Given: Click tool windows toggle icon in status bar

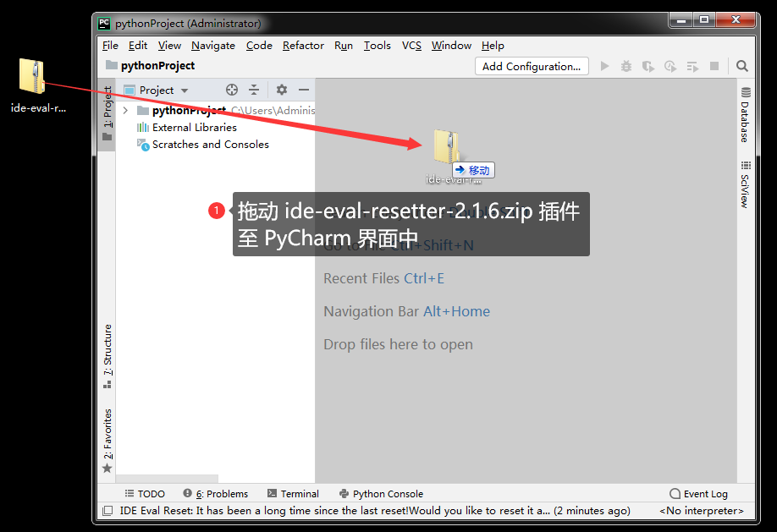Looking at the screenshot, I should tap(107, 510).
